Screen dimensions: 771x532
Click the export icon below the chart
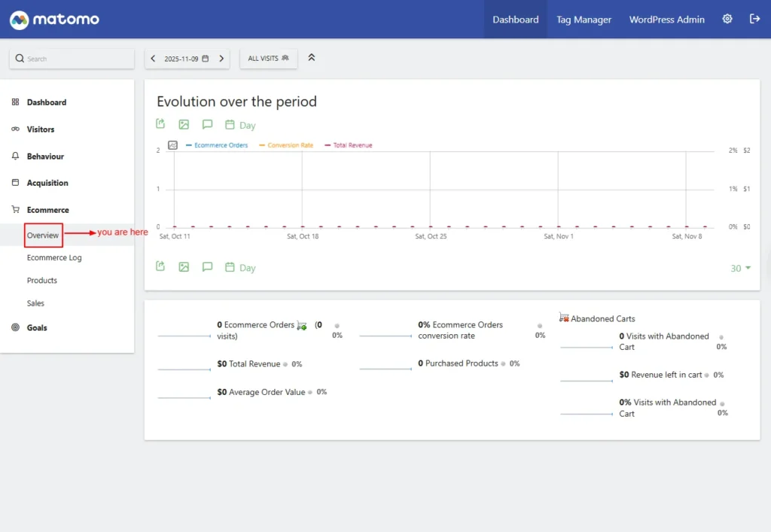[160, 266]
